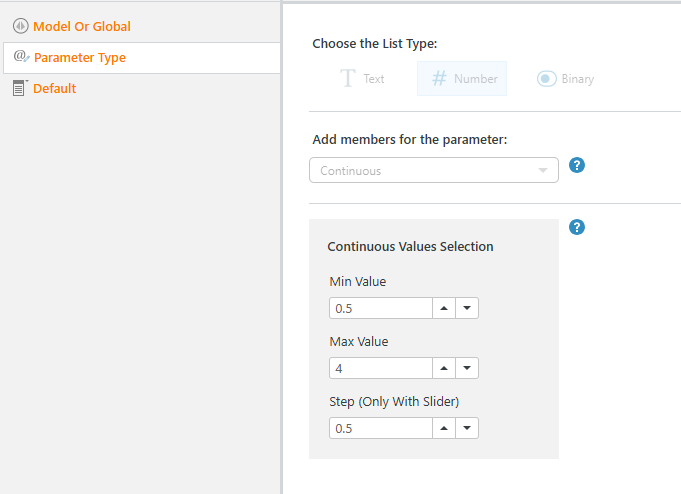Increase the Step value with up arrow

tap(444, 428)
